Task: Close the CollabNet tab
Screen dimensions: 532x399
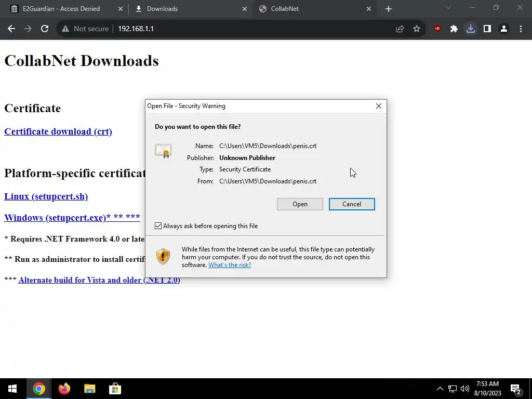Action: (x=369, y=9)
